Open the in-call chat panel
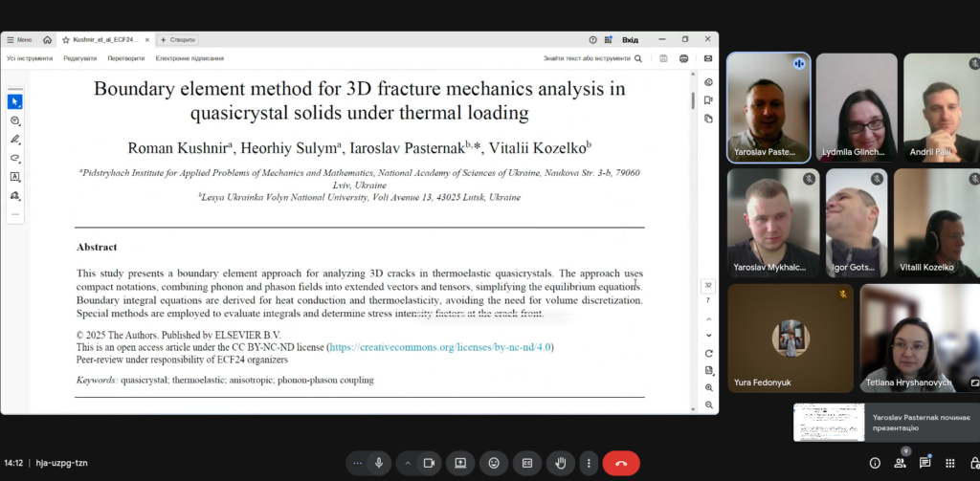This screenshot has height=481, width=980. pos(924,463)
